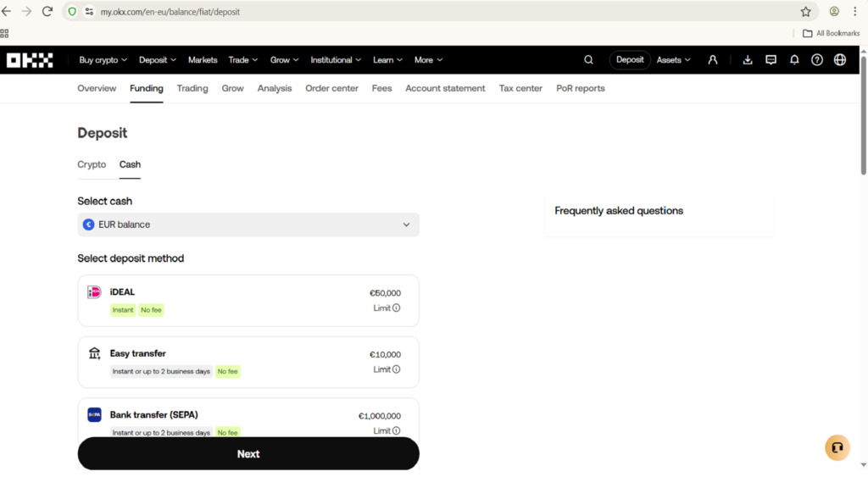Viewport: 868px width, 488px height.
Task: Open the notifications bell icon
Action: [x=794, y=60]
